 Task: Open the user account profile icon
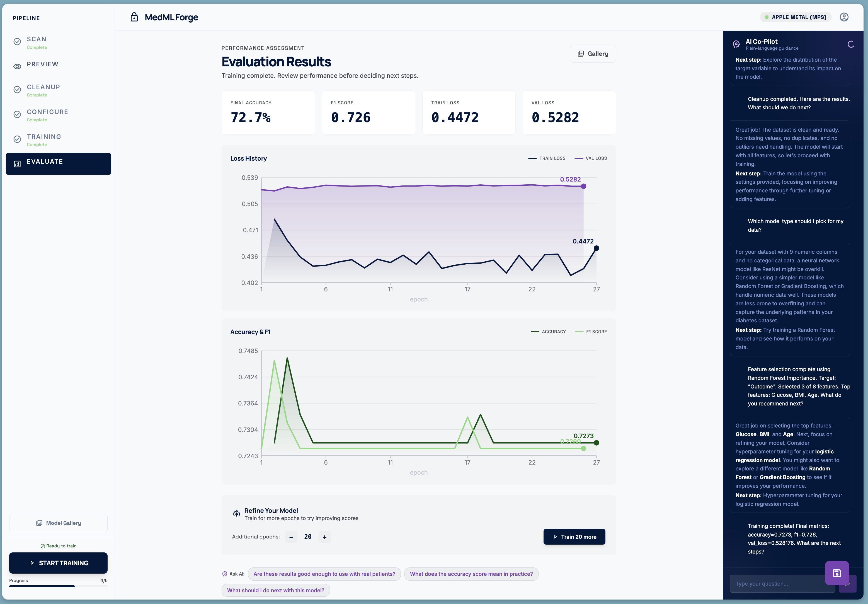coord(844,17)
